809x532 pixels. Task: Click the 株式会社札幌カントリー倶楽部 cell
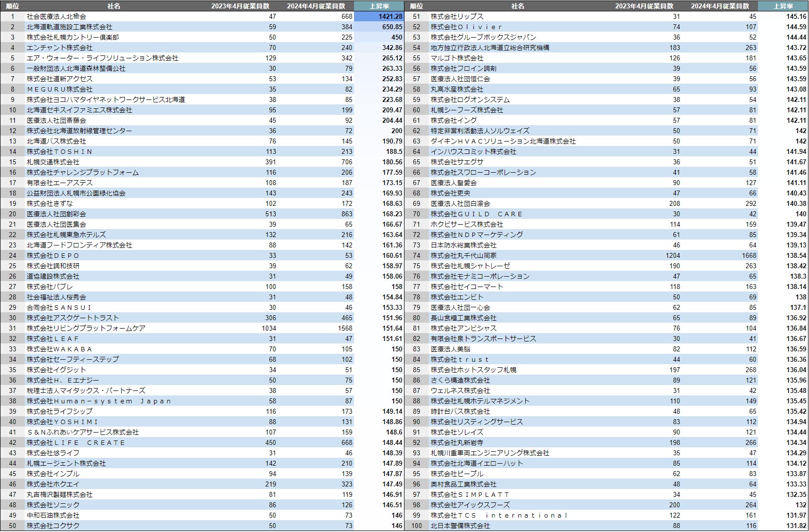73,37
